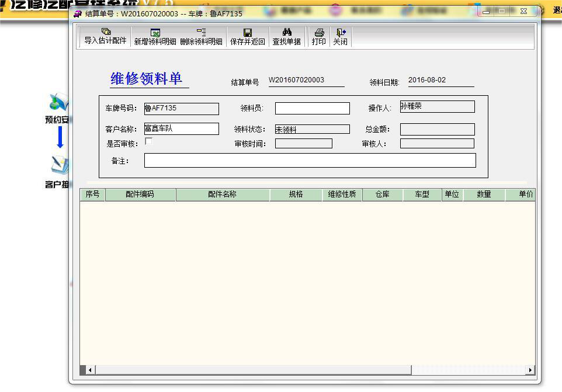Screen dimensions: 562x392
Task: Click 导入估计配件 toolbar icon
Action: [105, 36]
